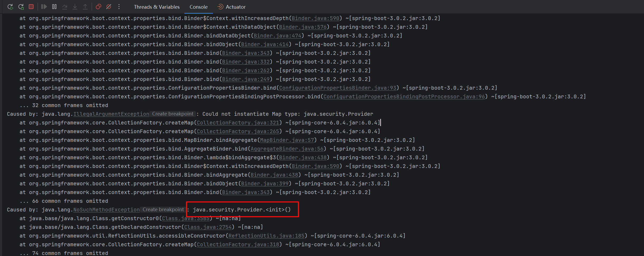Open the Binder.java:474 source link

pos(278,36)
